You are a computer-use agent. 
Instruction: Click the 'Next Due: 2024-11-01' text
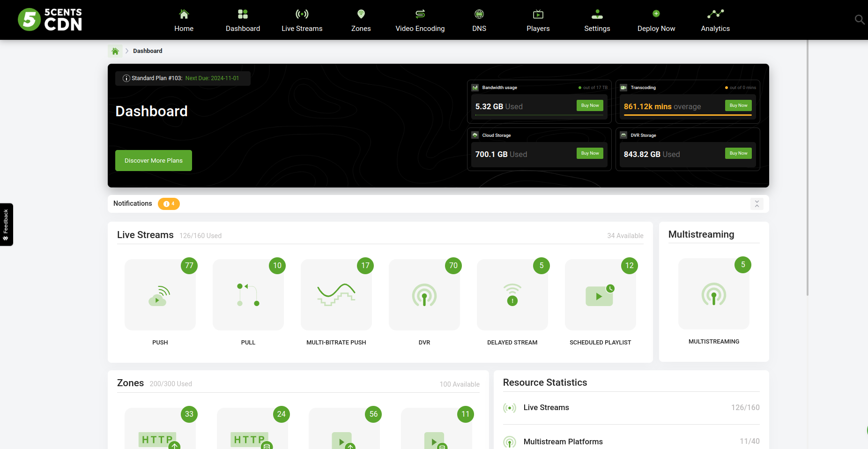[212, 78]
